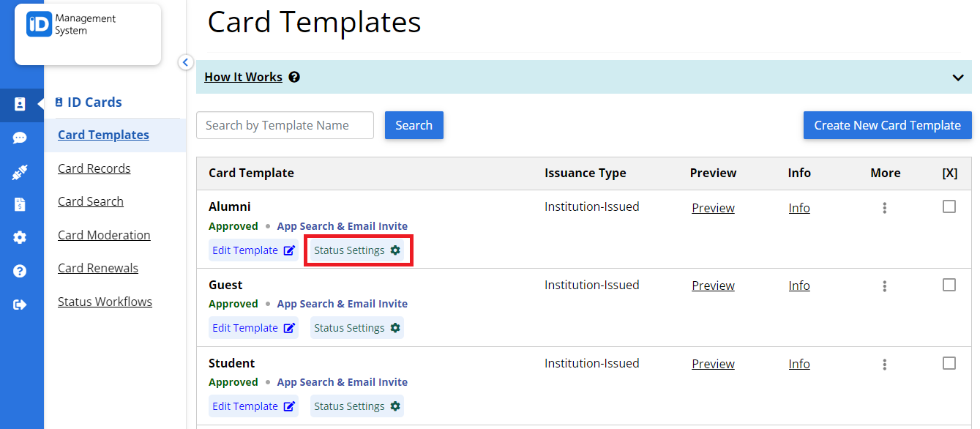The height and width of the screenshot is (429, 980).
Task: Open the three-dot menu for Student
Action: tap(884, 363)
